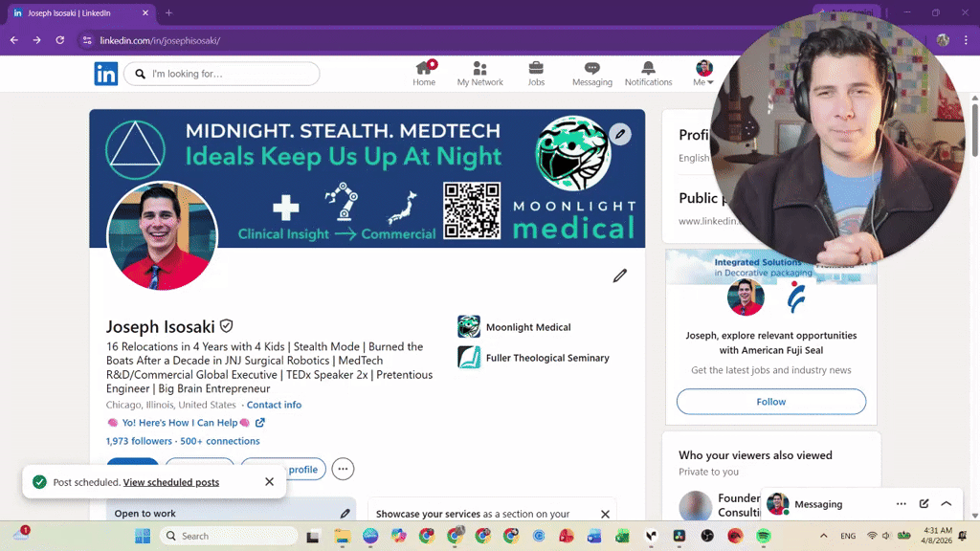Click into the 'I'm looking for' search box
The image size is (980, 551).
(x=222, y=74)
